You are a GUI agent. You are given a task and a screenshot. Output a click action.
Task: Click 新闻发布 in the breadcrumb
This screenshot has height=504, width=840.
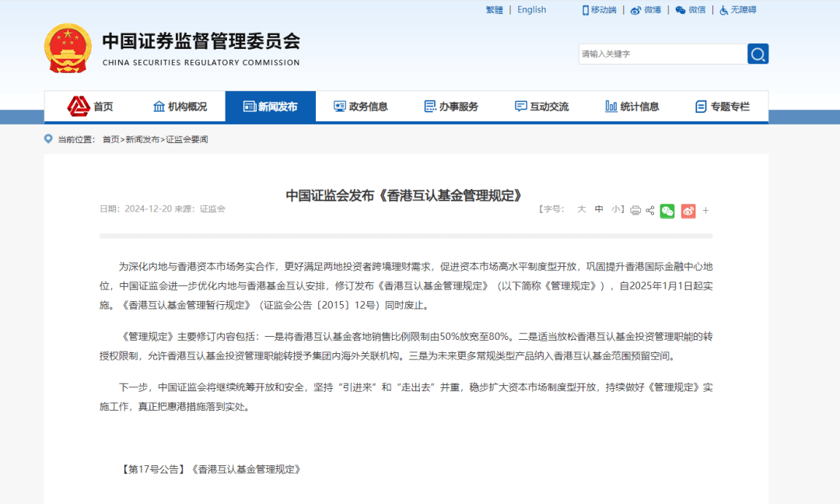tap(142, 139)
